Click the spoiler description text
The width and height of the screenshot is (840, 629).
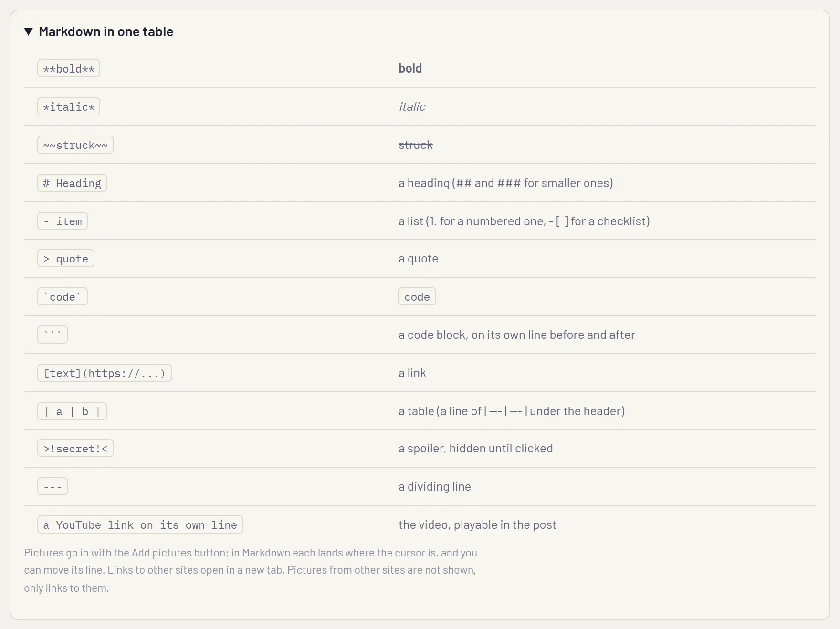[476, 448]
